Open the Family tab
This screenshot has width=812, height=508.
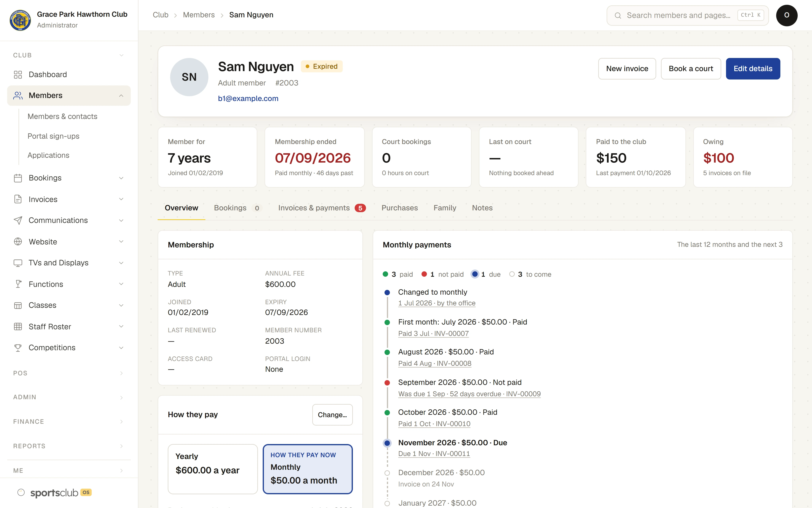(445, 208)
